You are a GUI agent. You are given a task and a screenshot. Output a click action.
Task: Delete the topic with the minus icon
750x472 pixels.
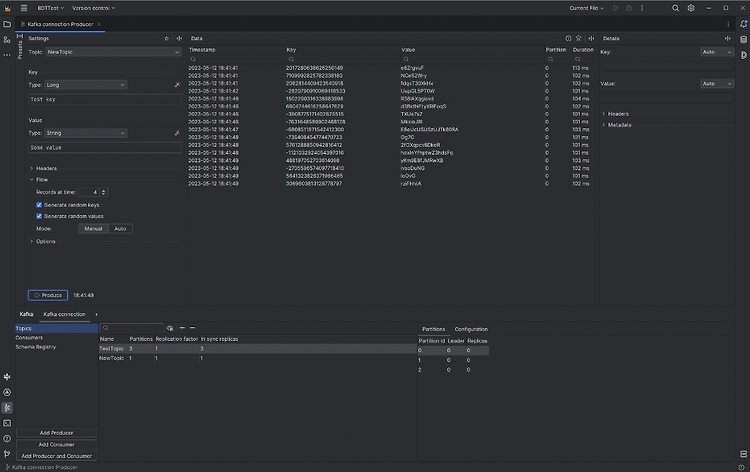pyautogui.click(x=192, y=328)
